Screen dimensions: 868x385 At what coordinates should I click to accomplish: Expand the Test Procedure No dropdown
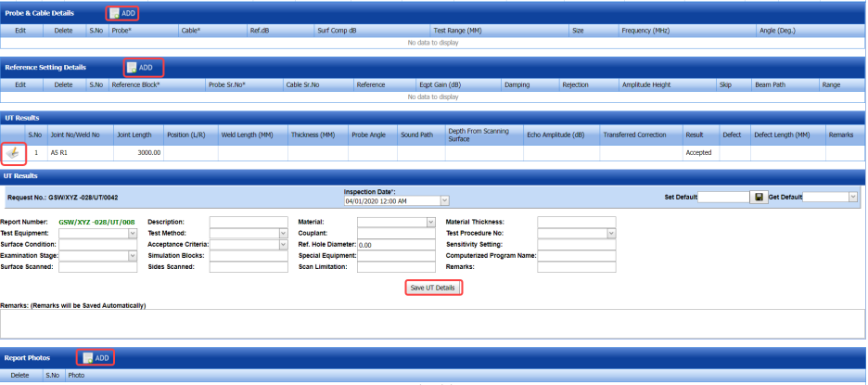point(610,234)
